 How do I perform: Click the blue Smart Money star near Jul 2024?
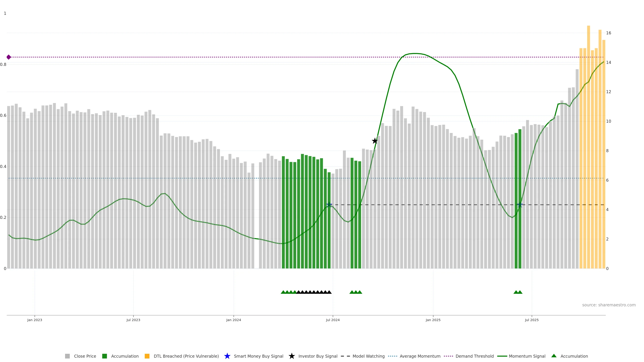pos(329,205)
